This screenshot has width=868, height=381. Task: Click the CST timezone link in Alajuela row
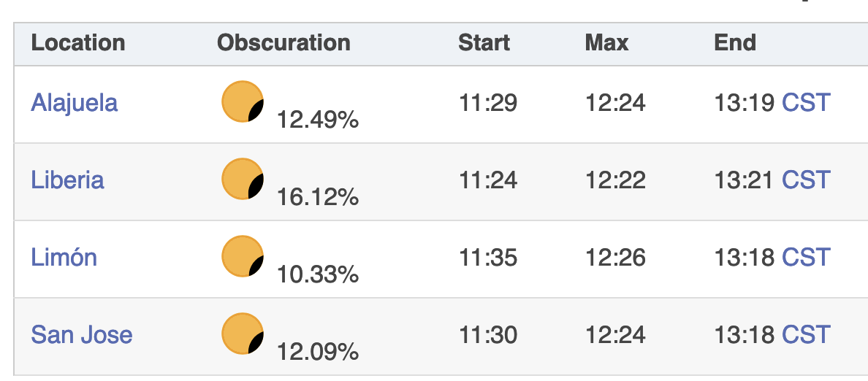coord(806,102)
